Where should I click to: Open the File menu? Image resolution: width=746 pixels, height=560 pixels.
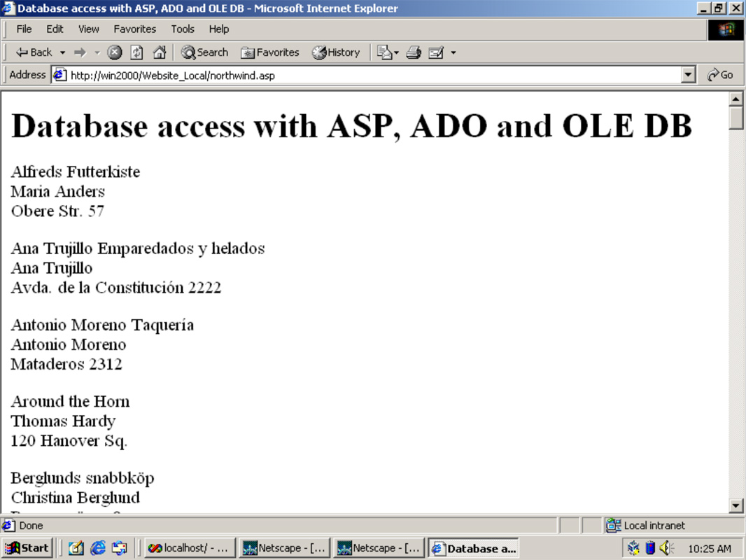[24, 29]
